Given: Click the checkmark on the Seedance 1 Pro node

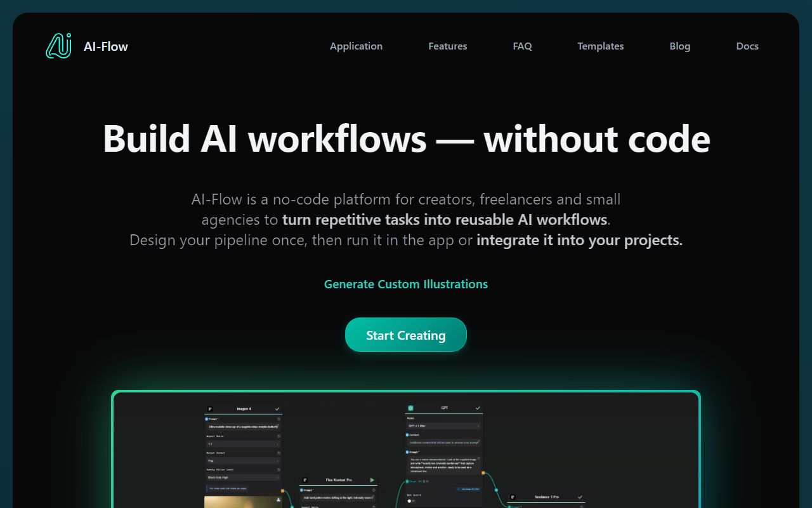Looking at the screenshot, I should (x=580, y=497).
